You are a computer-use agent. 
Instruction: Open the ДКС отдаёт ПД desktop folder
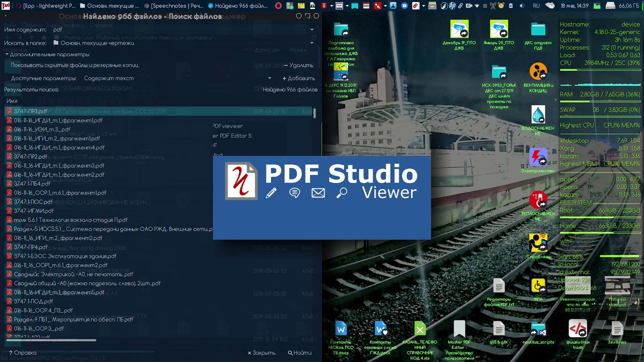point(538,29)
